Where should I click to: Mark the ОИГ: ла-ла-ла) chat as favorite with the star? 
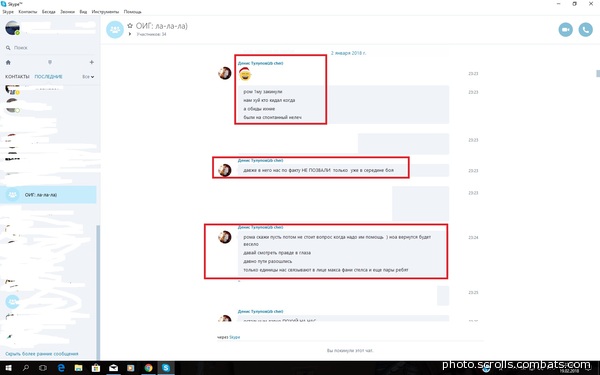pos(130,26)
